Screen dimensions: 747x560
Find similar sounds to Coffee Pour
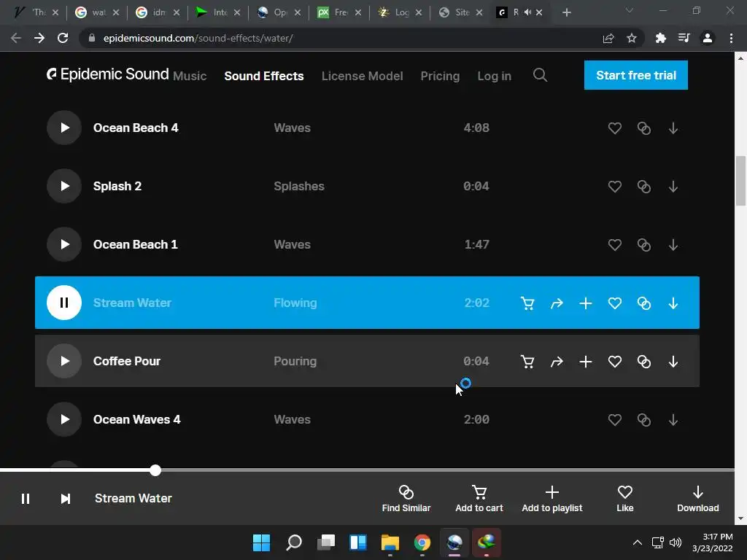[644, 362]
